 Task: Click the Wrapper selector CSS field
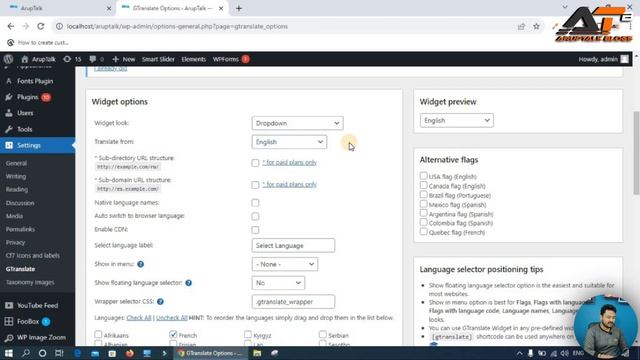coord(293,302)
